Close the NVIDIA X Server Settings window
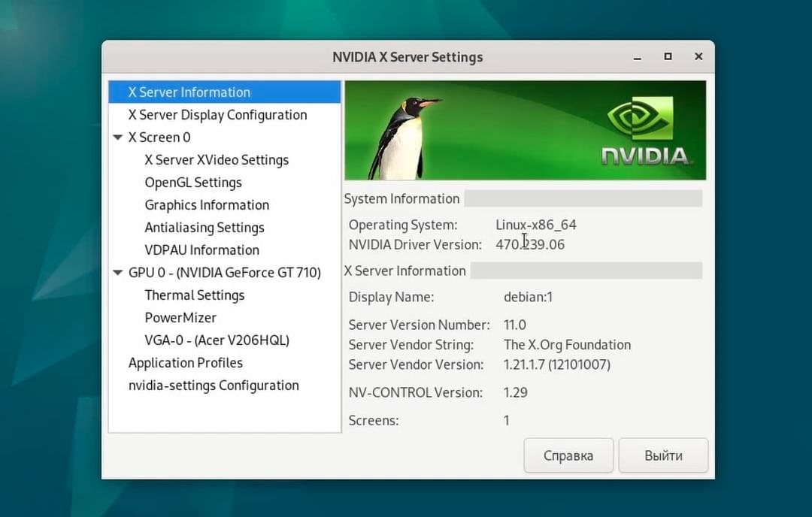The width and height of the screenshot is (812, 517). [x=698, y=56]
